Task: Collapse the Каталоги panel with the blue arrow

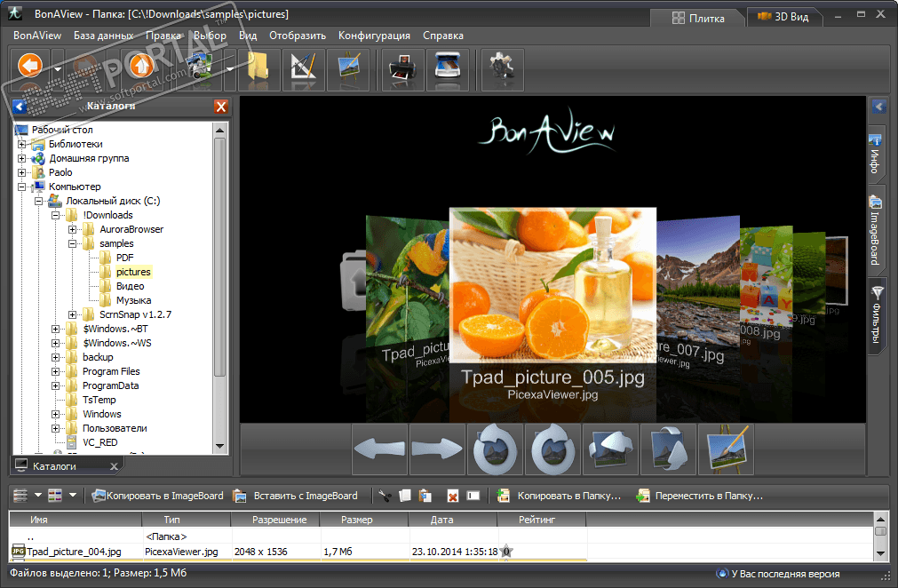Action: pos(20,107)
